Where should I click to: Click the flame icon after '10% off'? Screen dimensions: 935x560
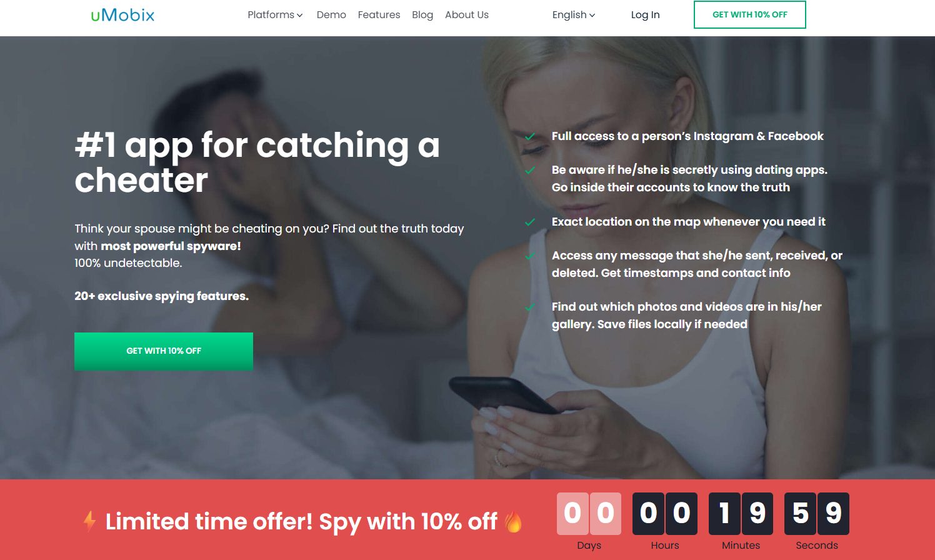click(513, 521)
